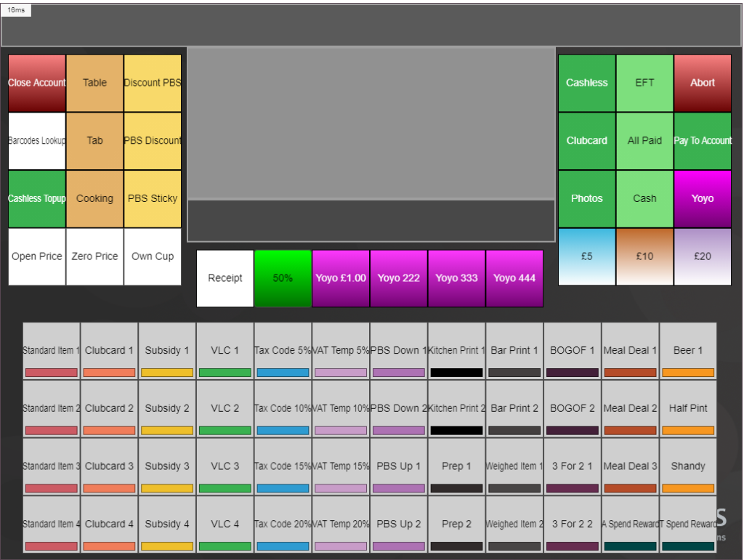Select Yoyo £1.00
744x560 pixels.
pyautogui.click(x=340, y=278)
